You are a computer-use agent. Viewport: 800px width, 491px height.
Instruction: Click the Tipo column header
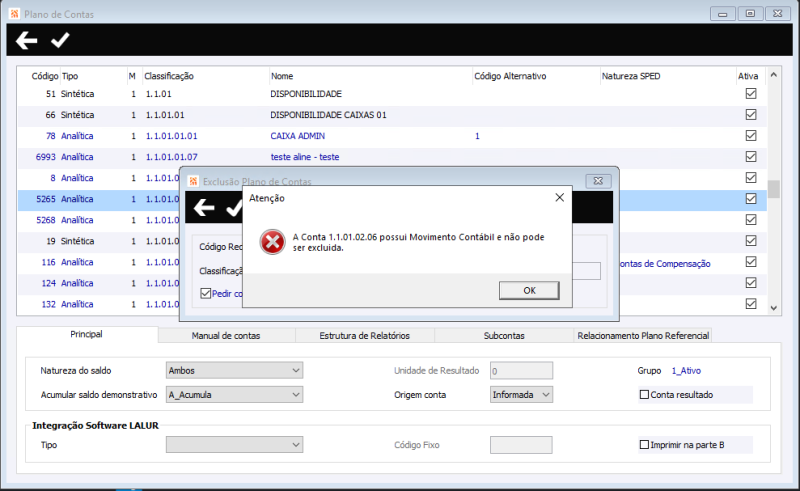pos(70,76)
